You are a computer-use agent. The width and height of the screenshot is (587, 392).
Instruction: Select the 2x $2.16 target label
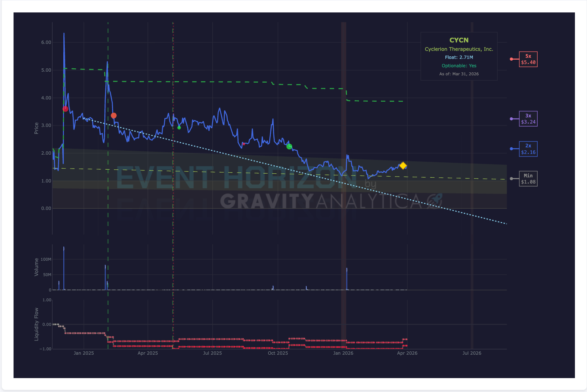point(528,149)
